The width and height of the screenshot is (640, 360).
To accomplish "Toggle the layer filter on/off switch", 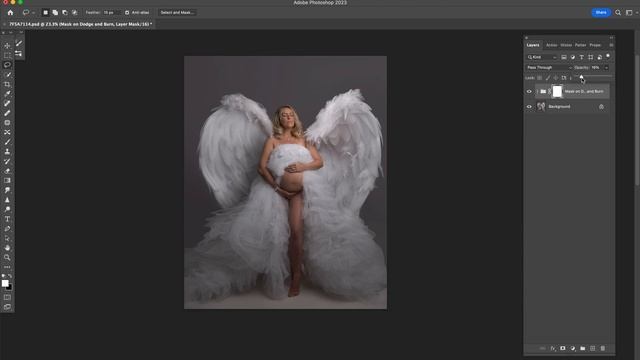I will [x=608, y=56].
